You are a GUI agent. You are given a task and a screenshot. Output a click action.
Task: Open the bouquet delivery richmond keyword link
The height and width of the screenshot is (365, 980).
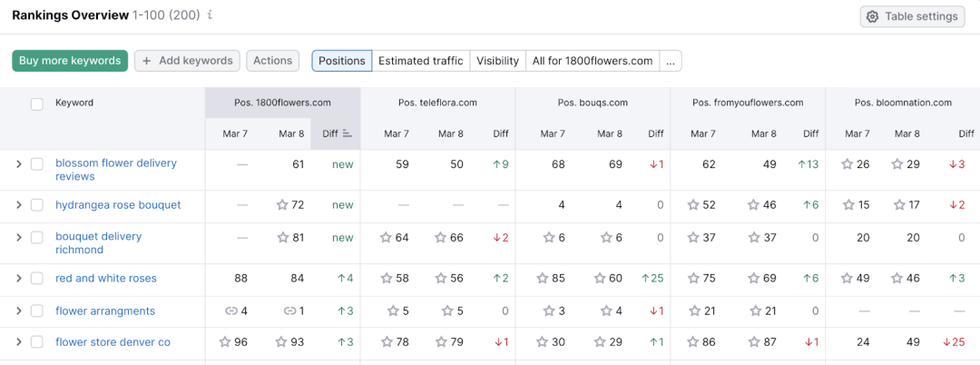click(x=99, y=243)
